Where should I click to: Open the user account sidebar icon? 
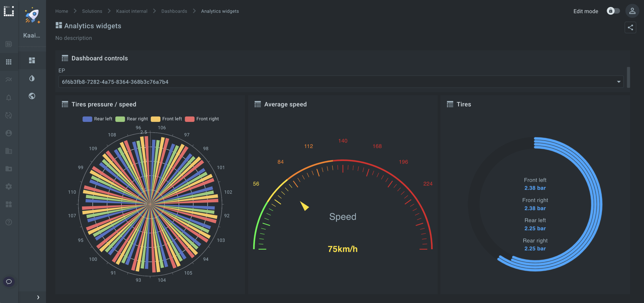click(9, 133)
